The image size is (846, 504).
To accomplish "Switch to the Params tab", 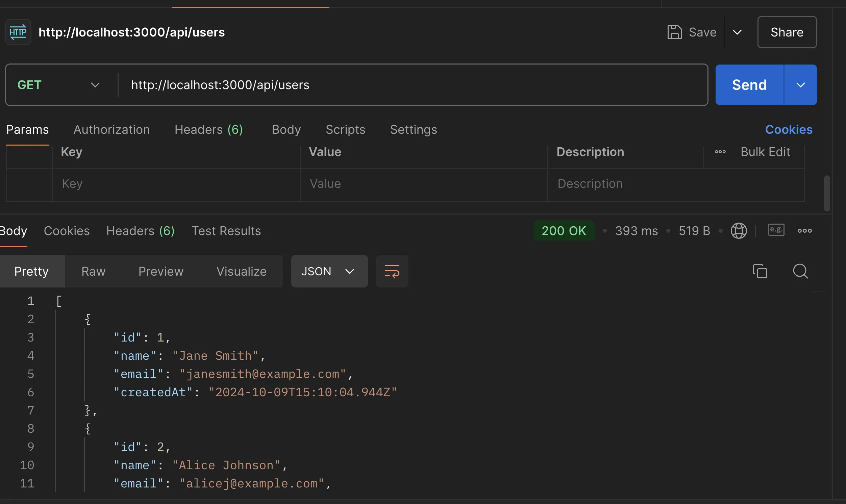I will [27, 130].
